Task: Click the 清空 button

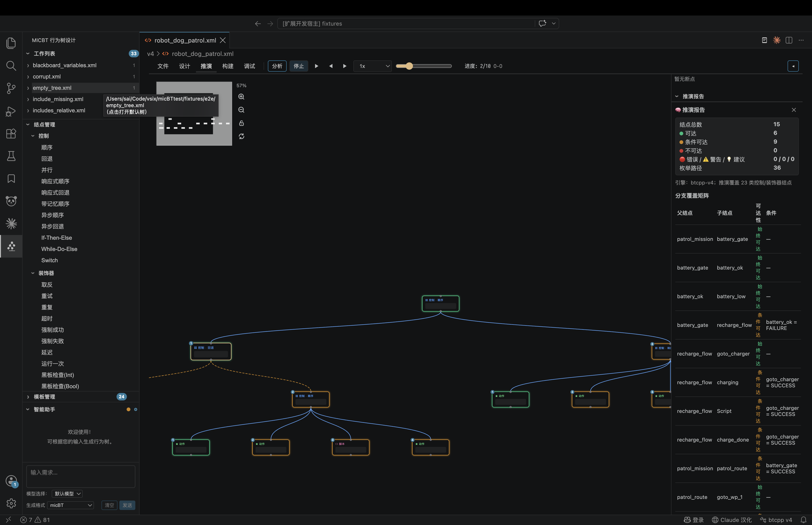Action: coord(109,505)
